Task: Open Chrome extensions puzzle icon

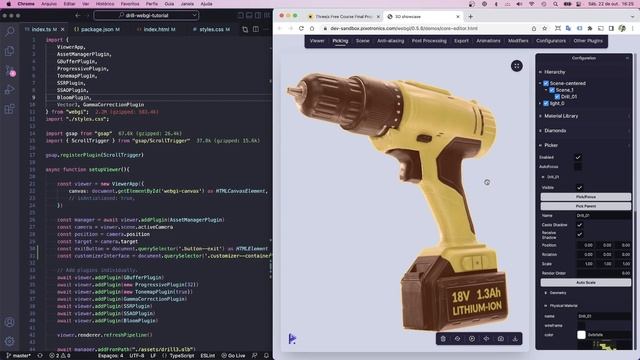Action: 590,29
